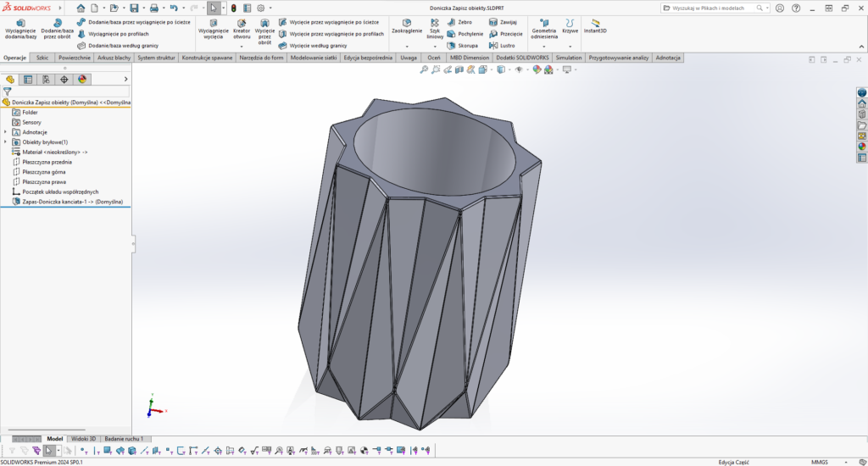Screen dimensions: 868x466
Task: Expand the Adnotacje tree node
Action: (6, 132)
